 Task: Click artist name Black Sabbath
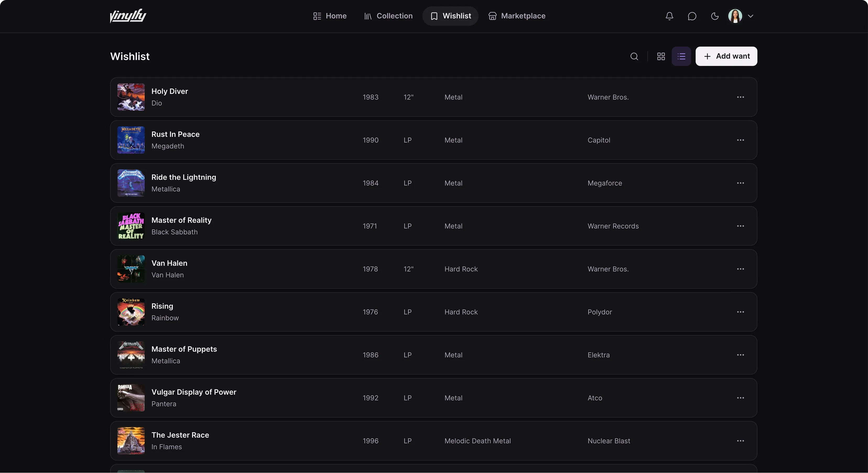[174, 232]
